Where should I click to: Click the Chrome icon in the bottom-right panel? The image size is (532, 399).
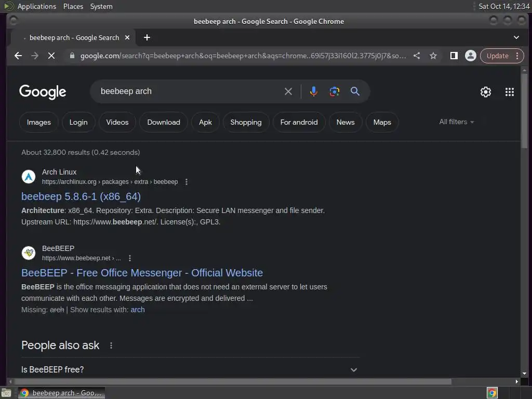[x=492, y=393]
